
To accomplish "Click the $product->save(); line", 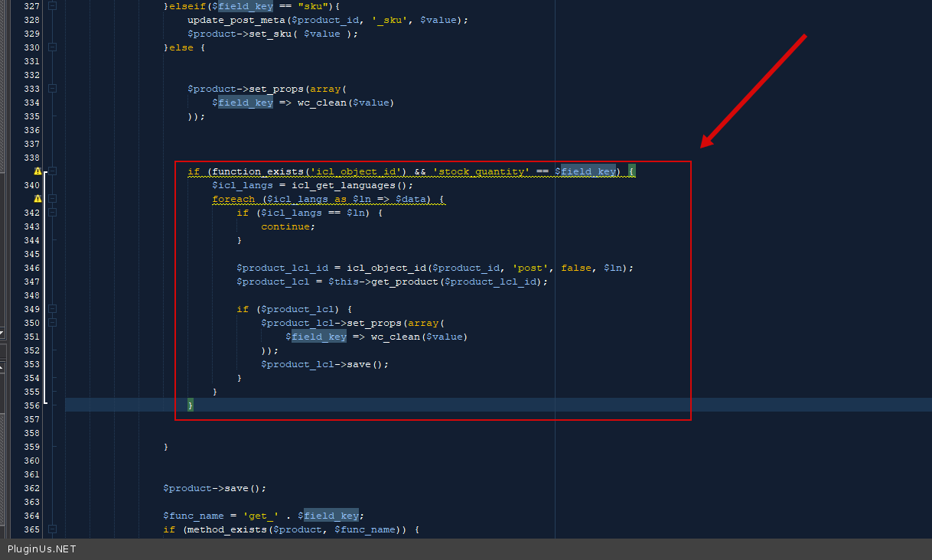I will [214, 488].
